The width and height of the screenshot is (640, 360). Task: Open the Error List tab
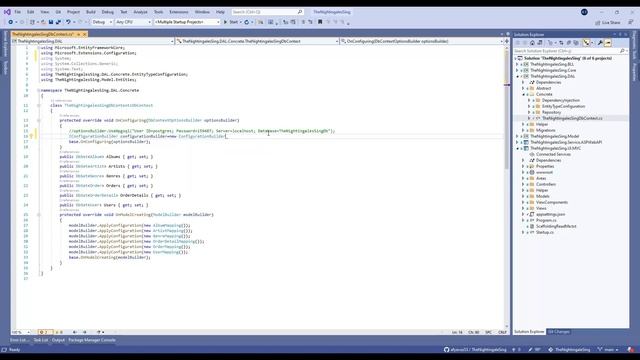[x=19, y=340]
